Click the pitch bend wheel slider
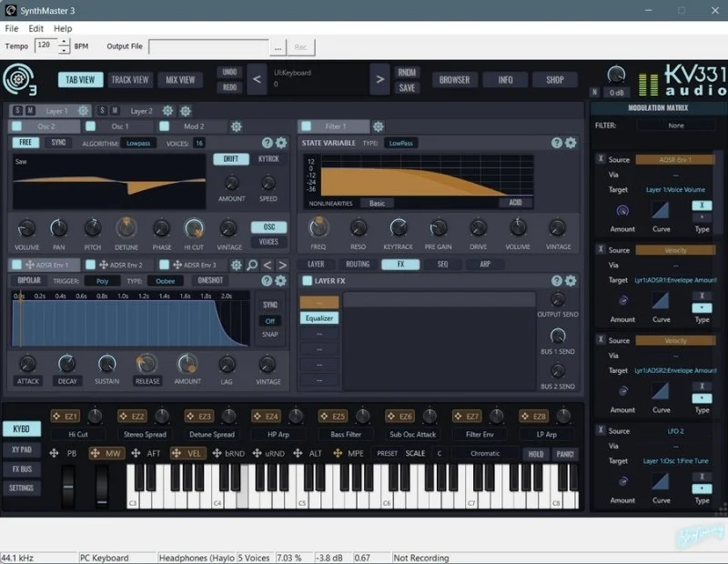728x564 pixels. pyautogui.click(x=68, y=486)
